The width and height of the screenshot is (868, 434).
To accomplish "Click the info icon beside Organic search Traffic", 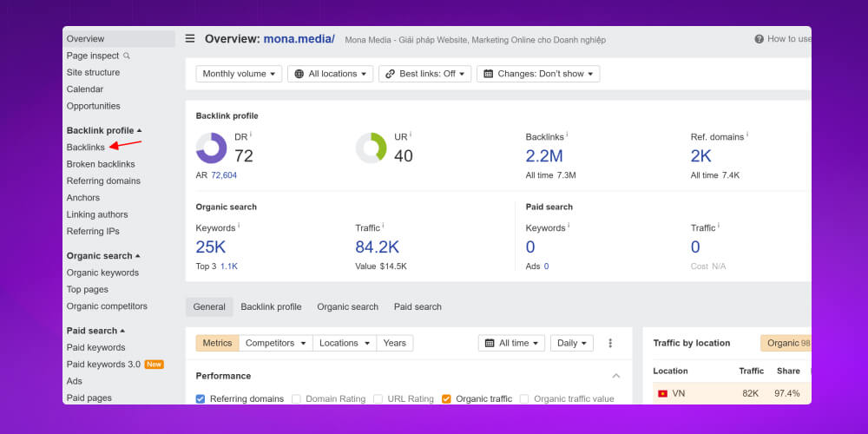I will point(383,226).
